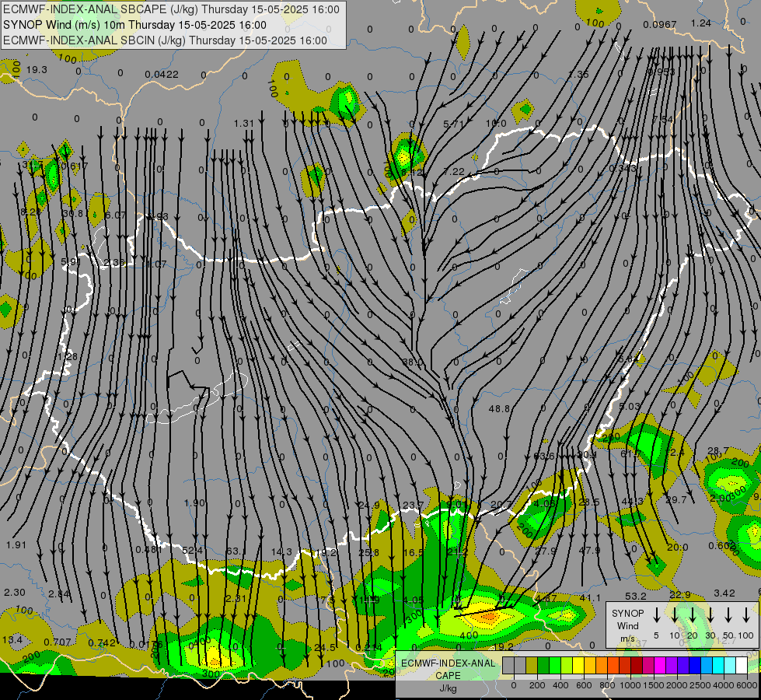The image size is (761, 700).
Task: Click the SBCIN title line in the header
Action: (165, 40)
